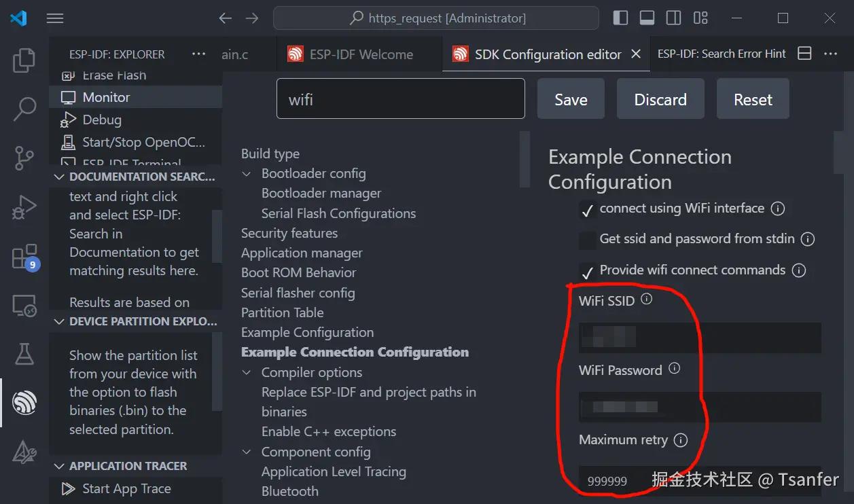Image resolution: width=854 pixels, height=504 pixels.
Task: Open the Remote Explorer view
Action: coord(24,306)
